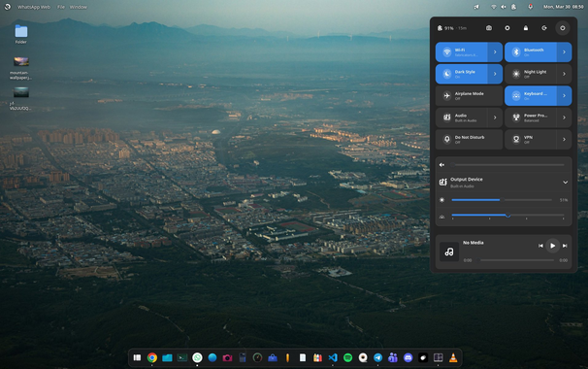Screen dimensions: 588x369
Task: Click the media progress bar
Action: (517, 260)
